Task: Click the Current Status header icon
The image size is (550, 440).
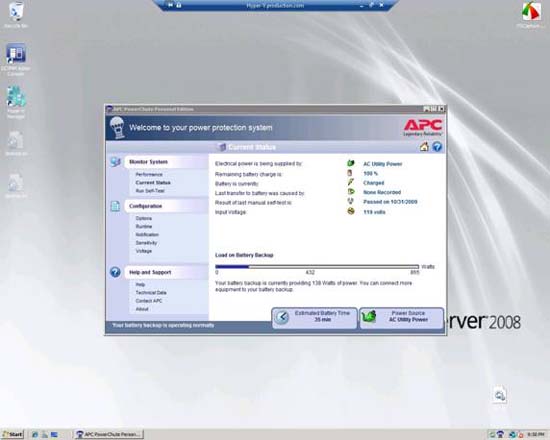Action: [221, 147]
